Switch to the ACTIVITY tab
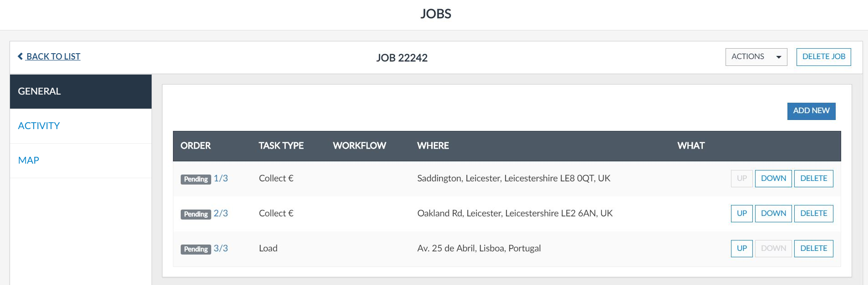This screenshot has width=868, height=285. pos(39,126)
